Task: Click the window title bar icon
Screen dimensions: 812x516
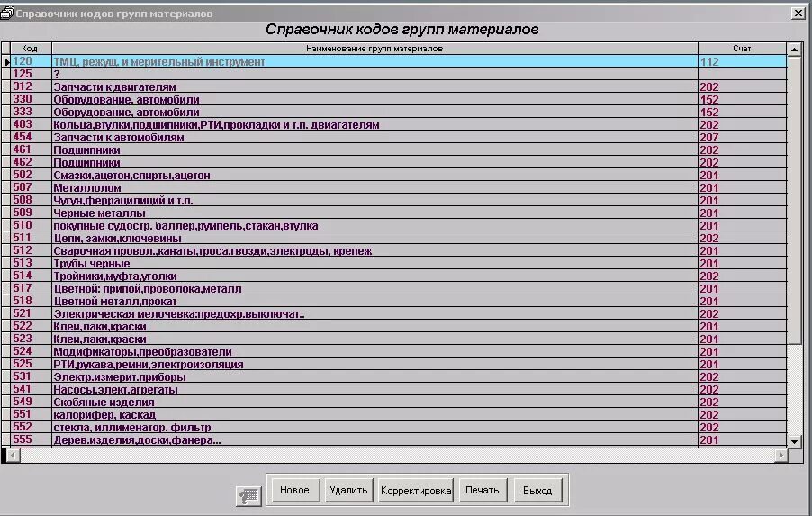Action: click(6, 13)
